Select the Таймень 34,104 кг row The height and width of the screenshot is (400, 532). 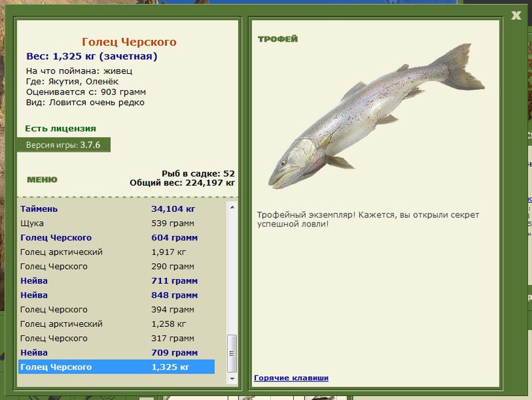116,209
